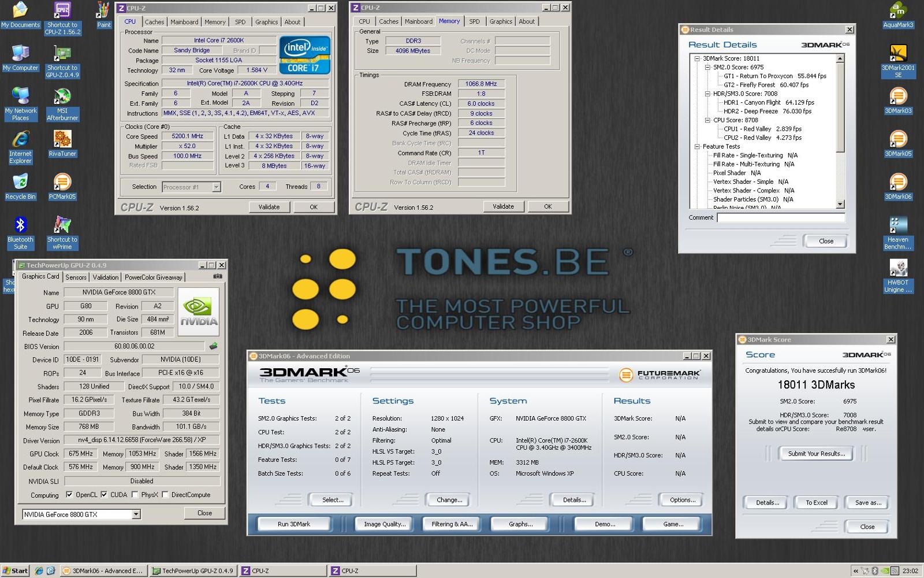Collapse the 3DMark Score: 18011 tree node
The width and height of the screenshot is (924, 578).
point(697,58)
